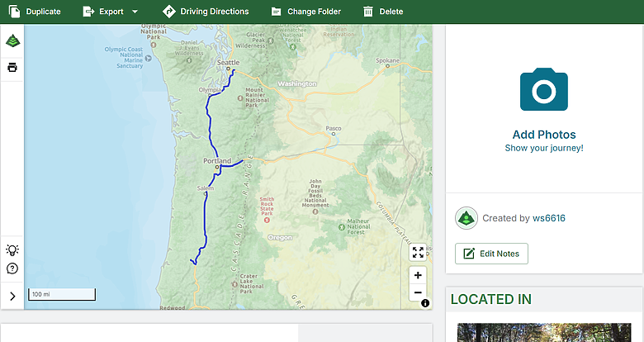Click the Edit Notes button
644x342 pixels.
point(491,254)
